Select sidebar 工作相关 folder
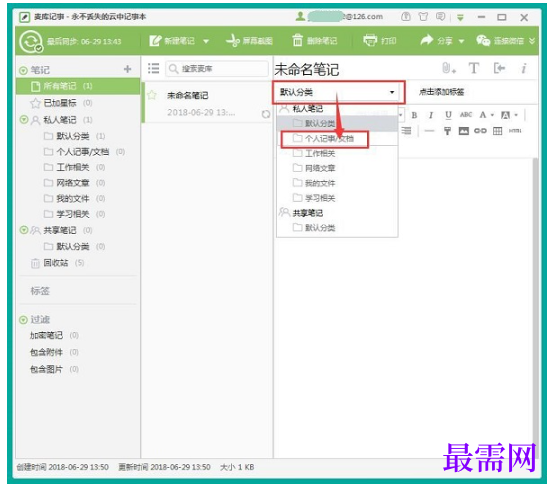The image size is (555, 489). point(73,167)
